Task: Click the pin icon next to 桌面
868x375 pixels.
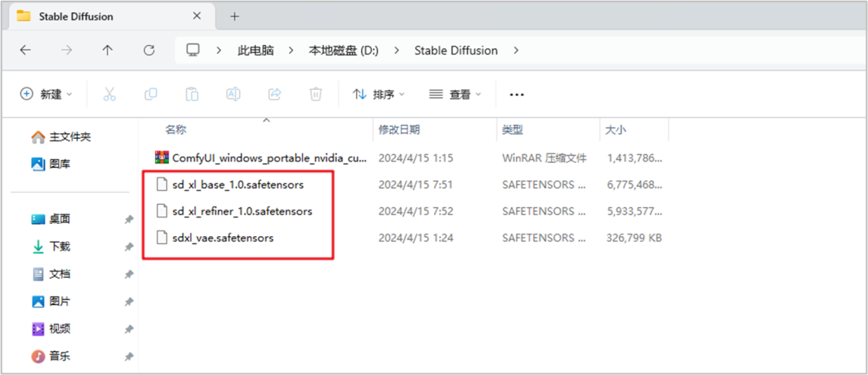Action: (129, 219)
